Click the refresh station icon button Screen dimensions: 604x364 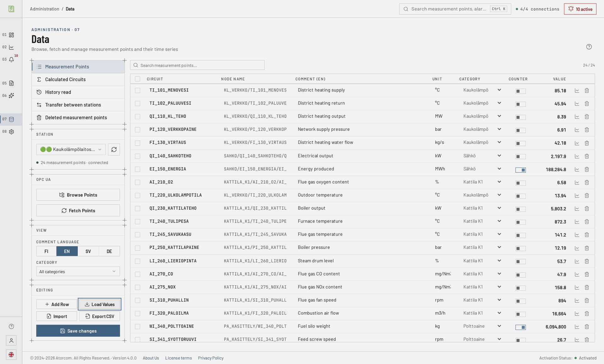tap(114, 149)
